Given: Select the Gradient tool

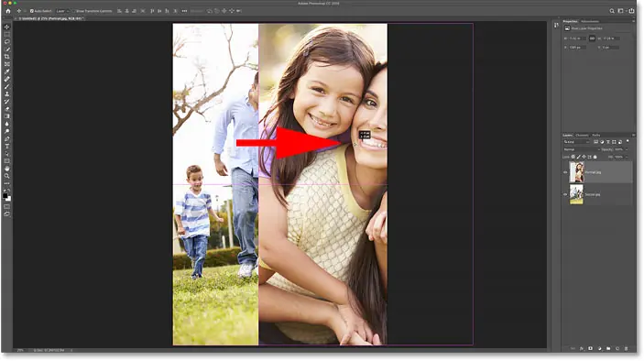Looking at the screenshot, I should click(7, 116).
